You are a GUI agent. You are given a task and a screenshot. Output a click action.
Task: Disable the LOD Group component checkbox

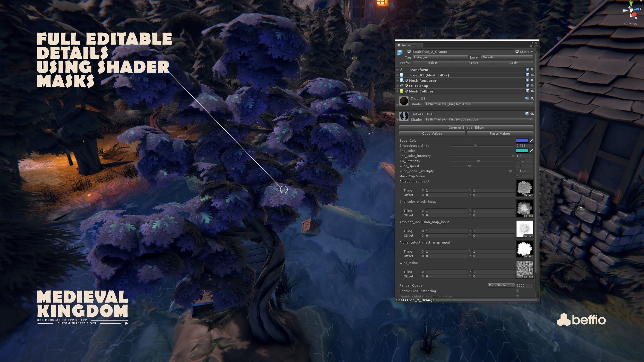(407, 86)
